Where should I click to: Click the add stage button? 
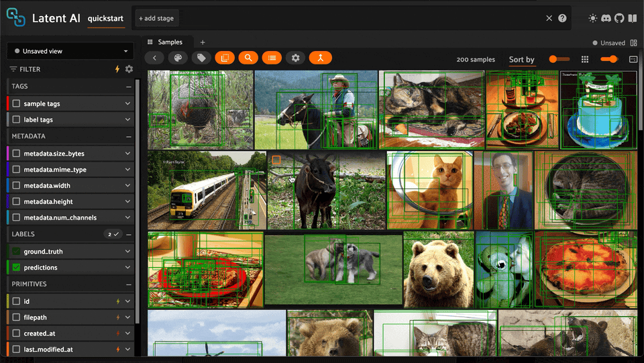(156, 19)
